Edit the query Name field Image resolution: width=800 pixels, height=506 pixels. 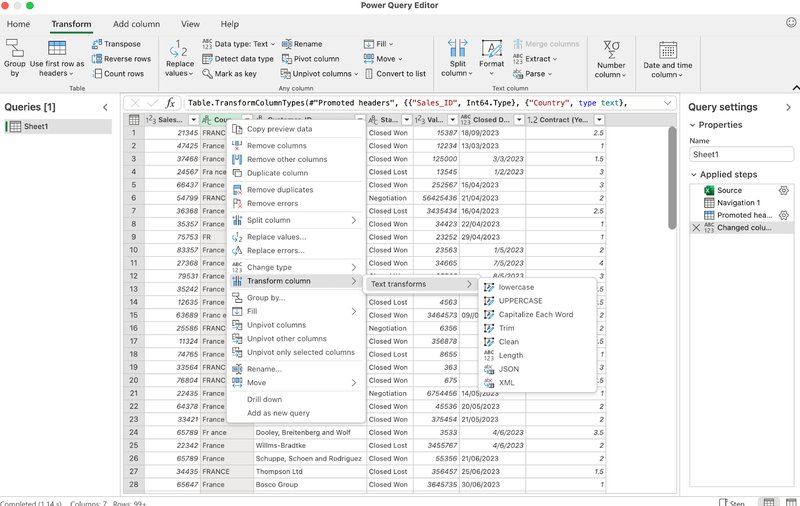[x=741, y=154]
